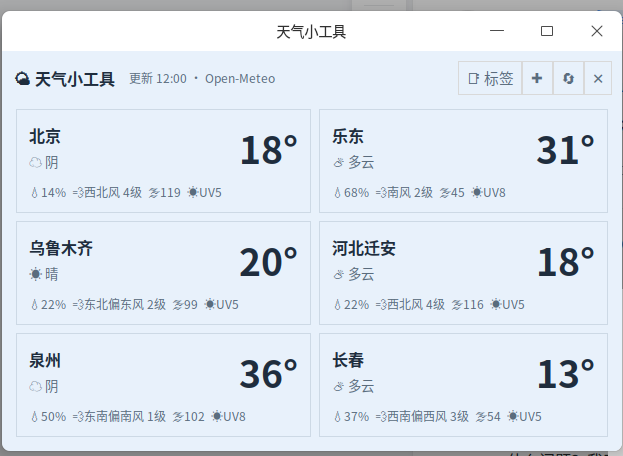Click the 长春 wind direction icon

pyautogui.click(x=381, y=417)
